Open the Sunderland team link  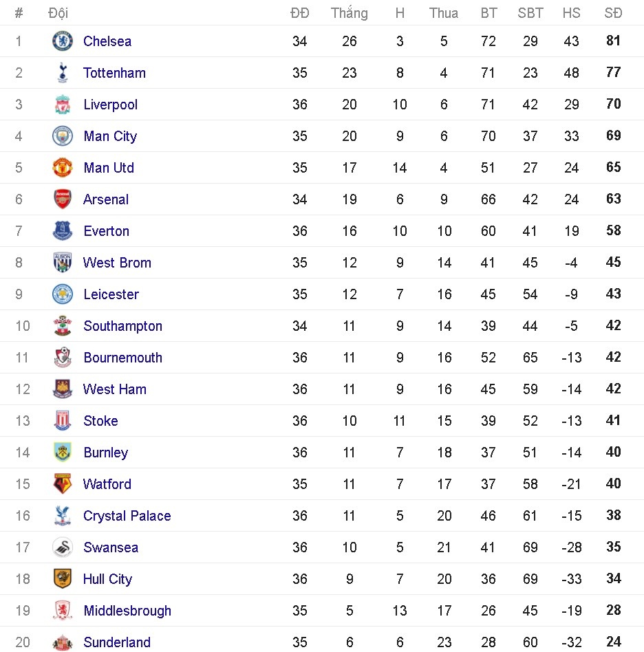116,642
